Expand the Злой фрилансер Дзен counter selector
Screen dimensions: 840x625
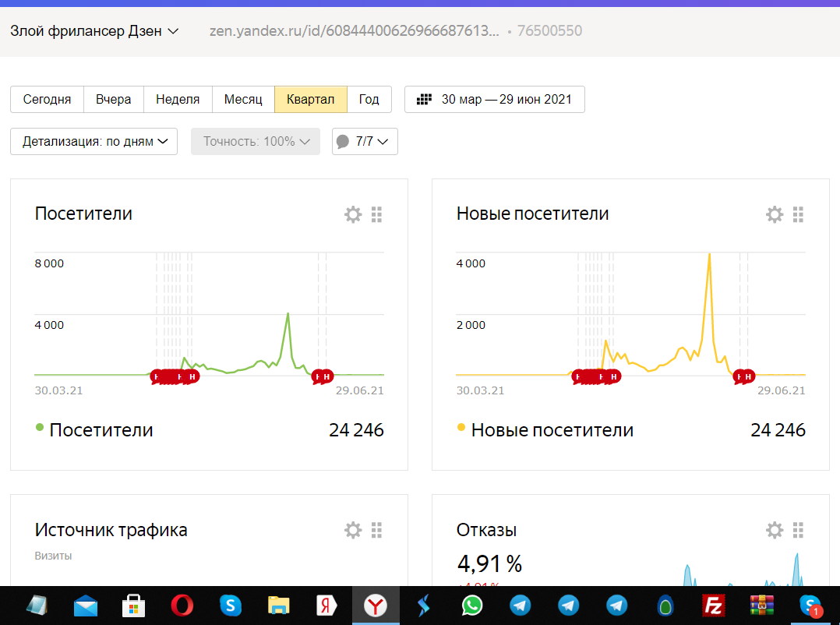pos(94,31)
